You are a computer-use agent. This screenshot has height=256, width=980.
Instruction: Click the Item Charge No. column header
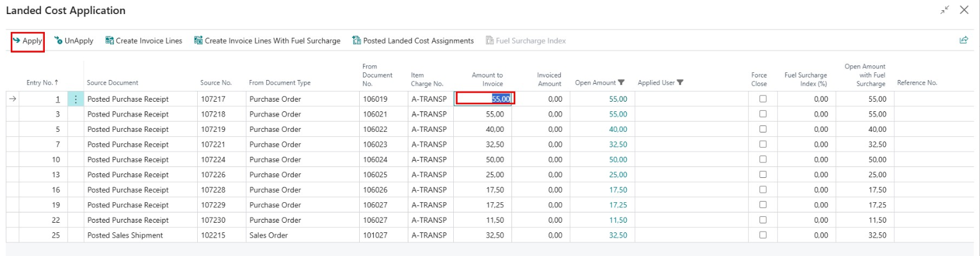(427, 79)
